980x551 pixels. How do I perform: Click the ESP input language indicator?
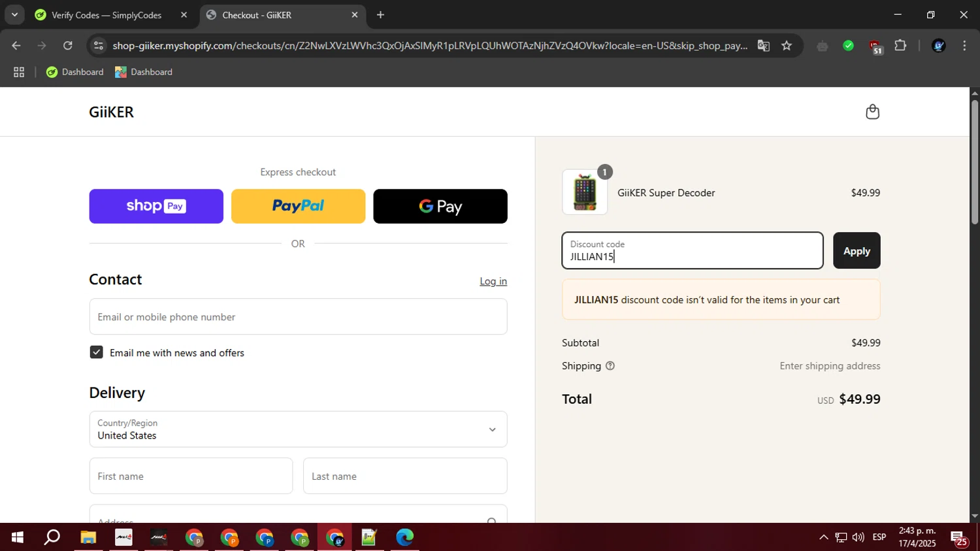879,537
